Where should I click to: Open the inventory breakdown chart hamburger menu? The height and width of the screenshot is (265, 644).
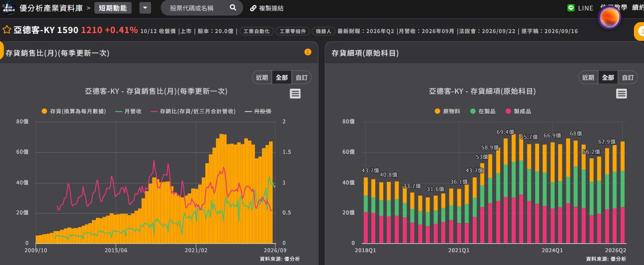pos(621,93)
